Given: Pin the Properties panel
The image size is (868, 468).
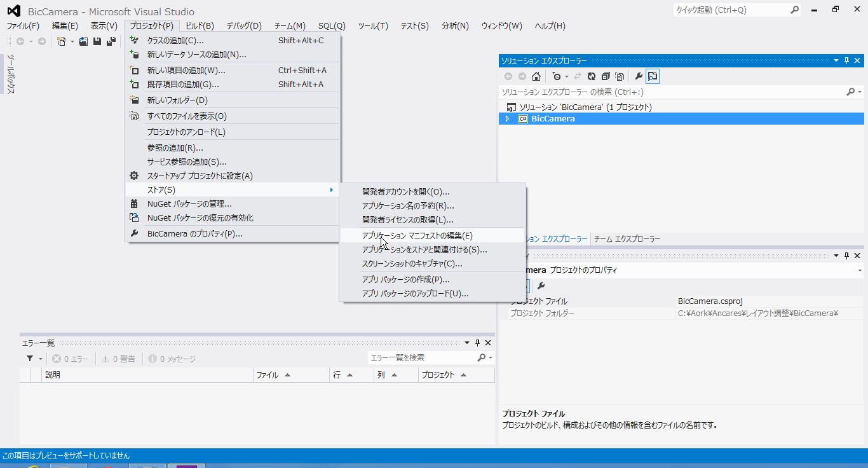Looking at the screenshot, I should [846, 256].
